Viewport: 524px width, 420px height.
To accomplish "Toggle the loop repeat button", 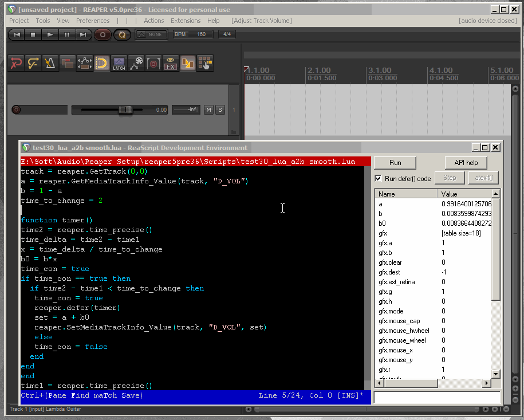I will (x=122, y=34).
